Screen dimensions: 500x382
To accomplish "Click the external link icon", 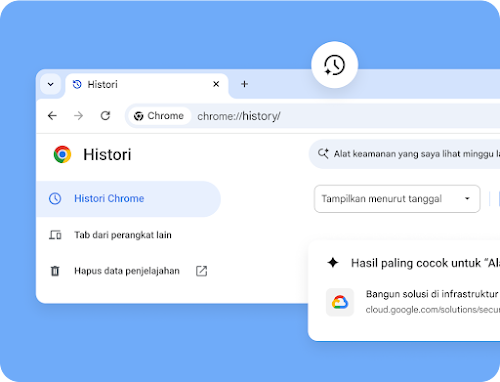I will pos(201,271).
